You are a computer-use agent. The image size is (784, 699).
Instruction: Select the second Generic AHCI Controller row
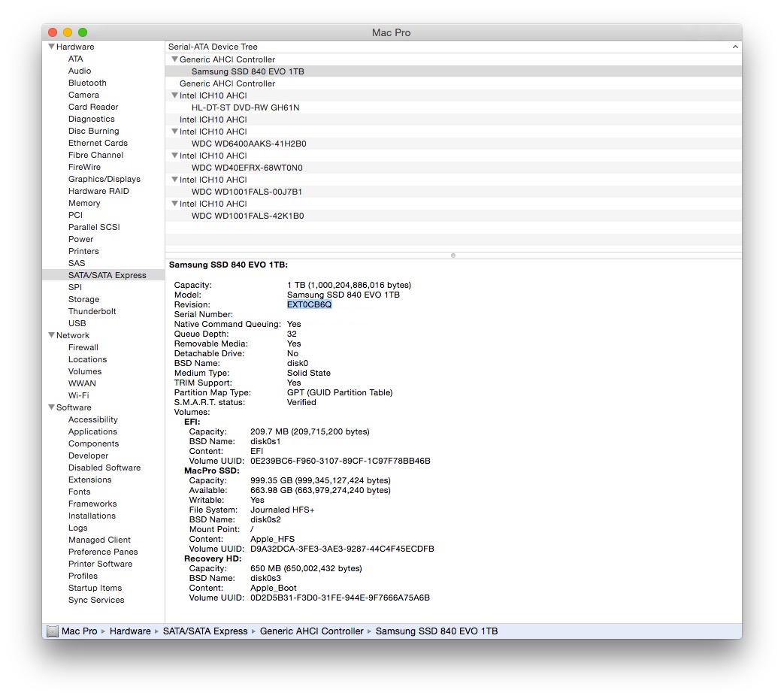[x=453, y=83]
